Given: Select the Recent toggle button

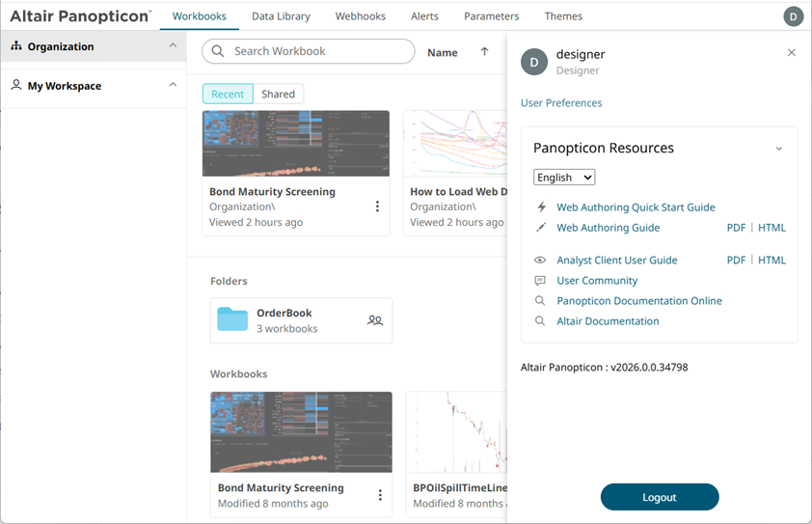Looking at the screenshot, I should [x=228, y=94].
